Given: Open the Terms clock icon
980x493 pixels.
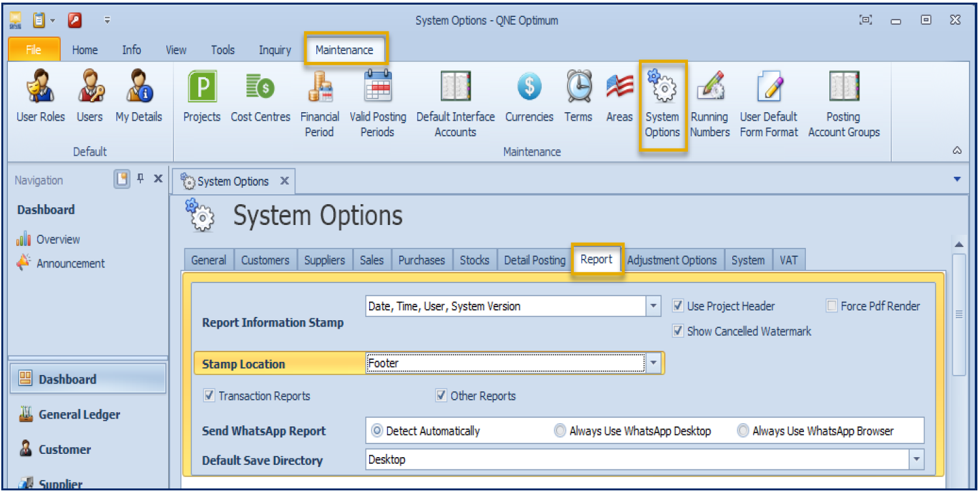Looking at the screenshot, I should pyautogui.click(x=578, y=97).
